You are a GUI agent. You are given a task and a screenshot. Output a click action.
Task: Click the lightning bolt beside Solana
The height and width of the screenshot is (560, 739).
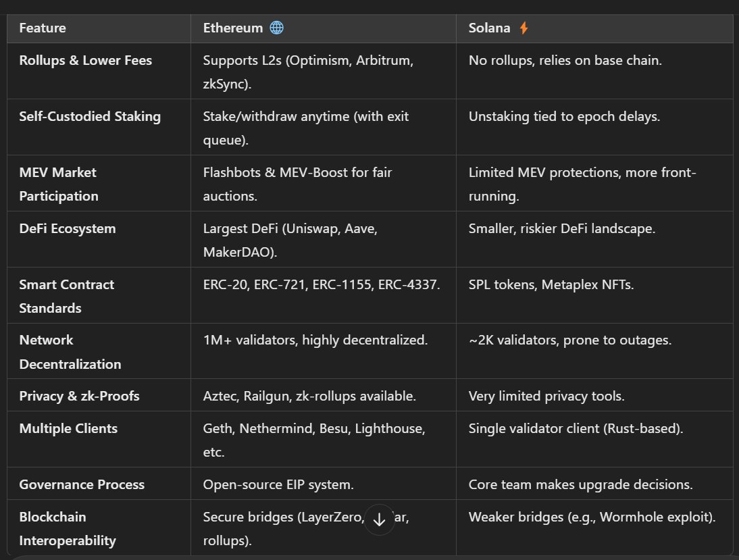pos(524,28)
